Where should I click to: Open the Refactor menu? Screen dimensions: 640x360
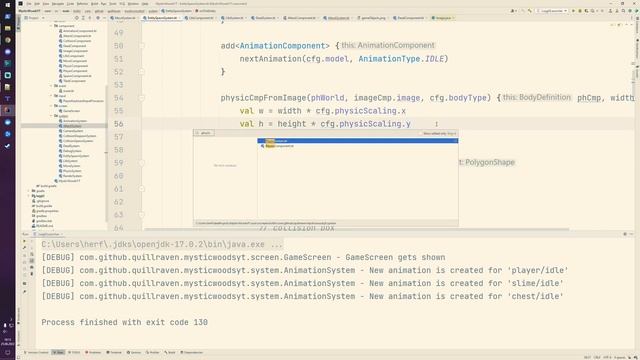pyautogui.click(x=82, y=4)
